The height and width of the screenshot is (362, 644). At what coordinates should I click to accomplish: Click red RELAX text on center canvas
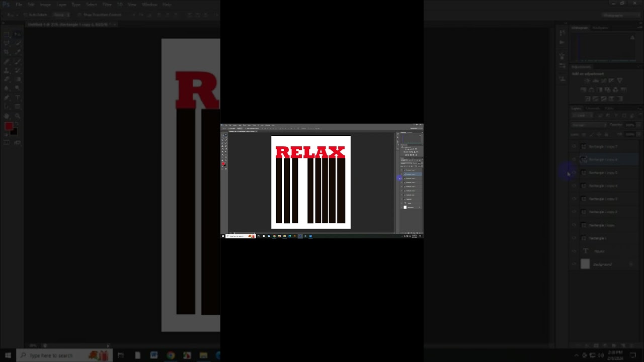310,152
